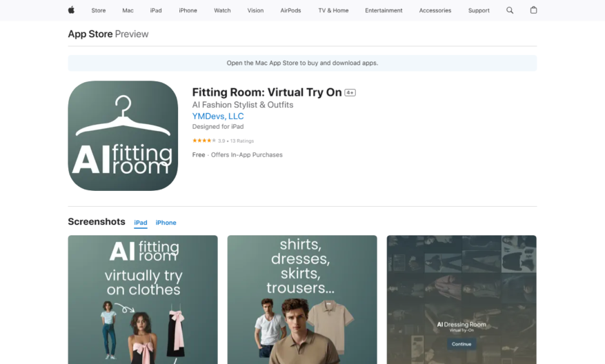The width and height of the screenshot is (605, 364).
Task: Go to iPad in navigation bar
Action: pos(156,10)
